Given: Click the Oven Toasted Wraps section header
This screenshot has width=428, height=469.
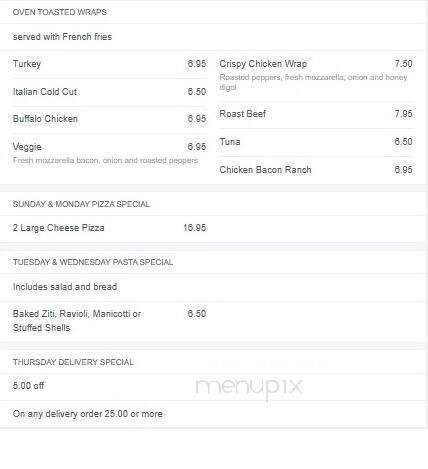Looking at the screenshot, I should coord(60,12).
